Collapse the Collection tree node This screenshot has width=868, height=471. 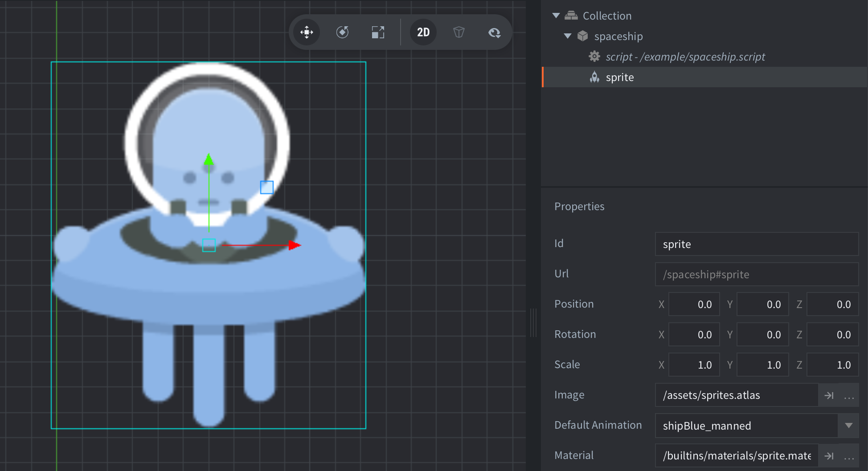coord(556,16)
